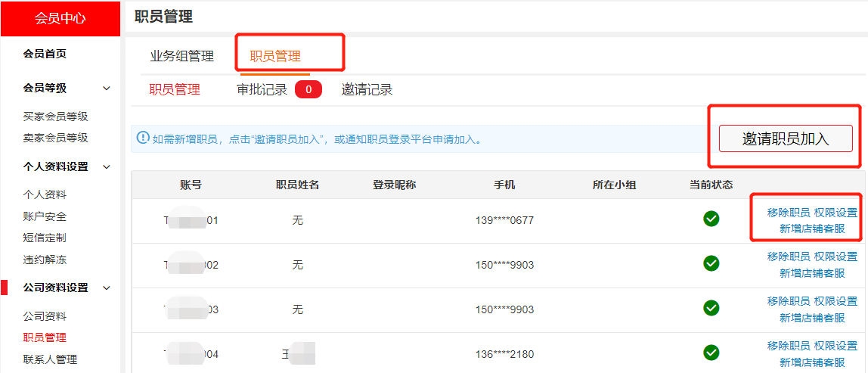Collapse the 公司资料设置 sidebar section
Image resolution: width=868 pixels, height=373 pixels.
[107, 288]
